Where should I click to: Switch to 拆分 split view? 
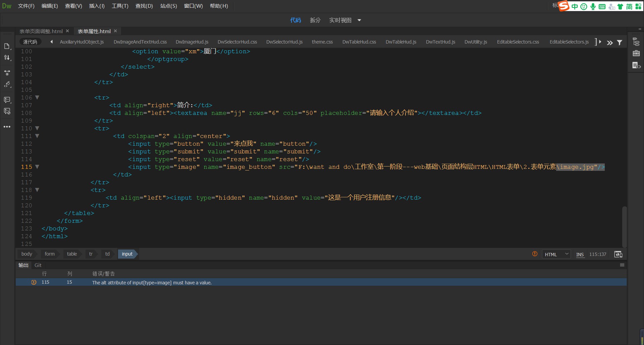(315, 20)
